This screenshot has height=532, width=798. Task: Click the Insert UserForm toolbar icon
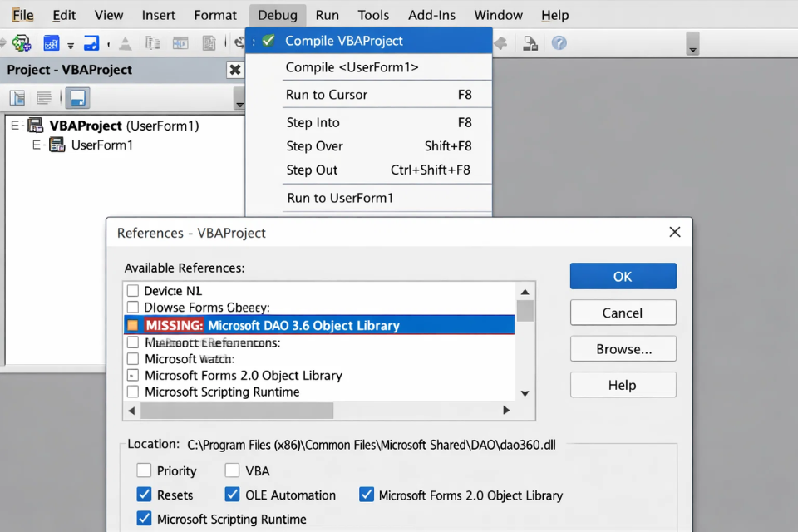pyautogui.click(x=51, y=43)
